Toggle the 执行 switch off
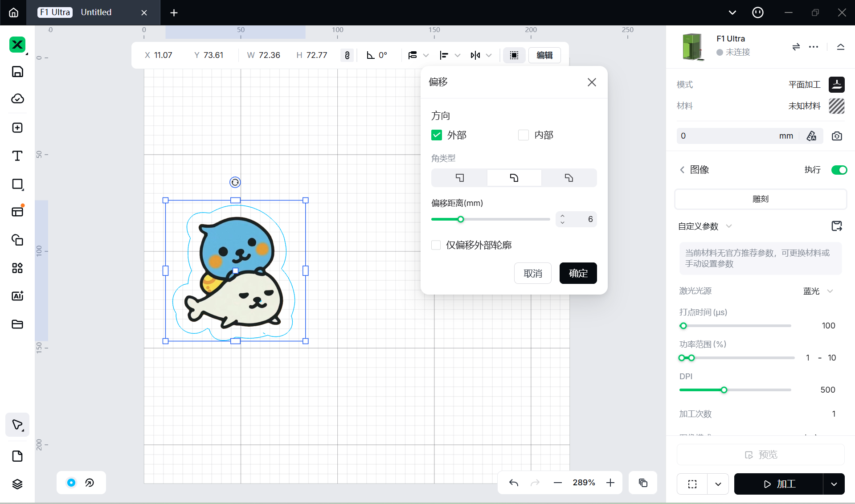855x504 pixels. coord(839,170)
